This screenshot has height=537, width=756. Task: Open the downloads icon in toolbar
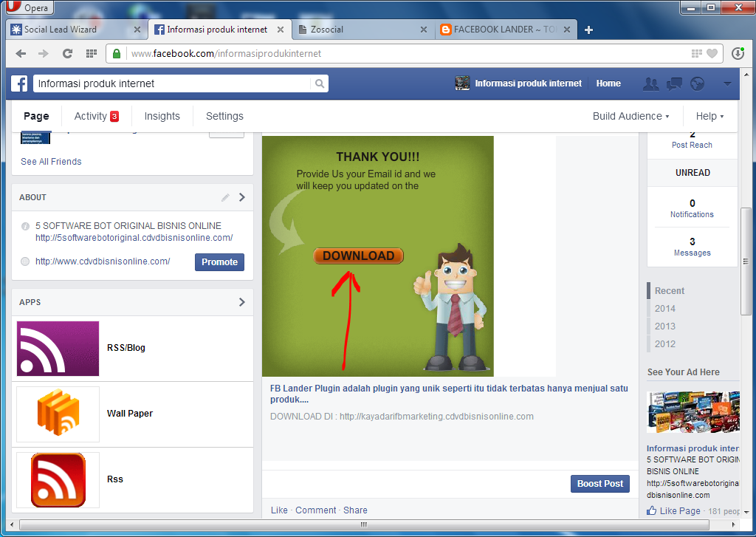coord(738,53)
